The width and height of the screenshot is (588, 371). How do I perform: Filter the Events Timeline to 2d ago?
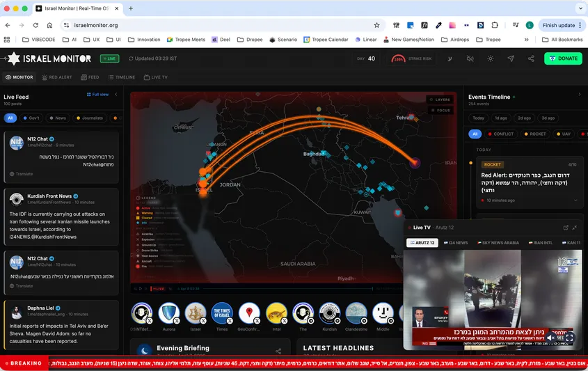[x=524, y=118]
